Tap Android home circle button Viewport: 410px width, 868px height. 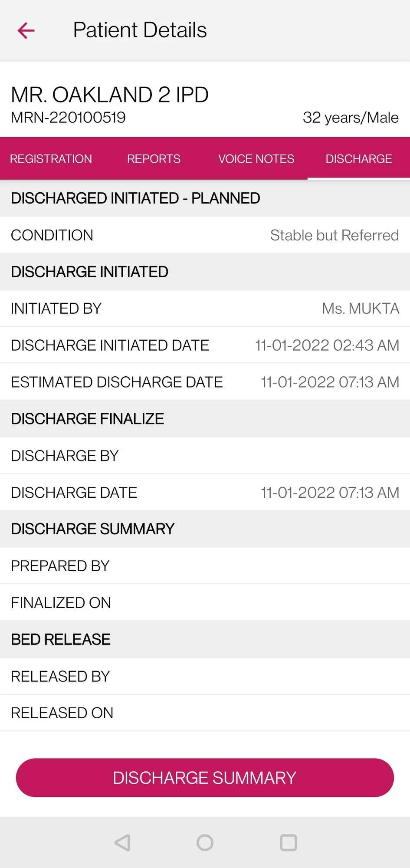click(205, 842)
